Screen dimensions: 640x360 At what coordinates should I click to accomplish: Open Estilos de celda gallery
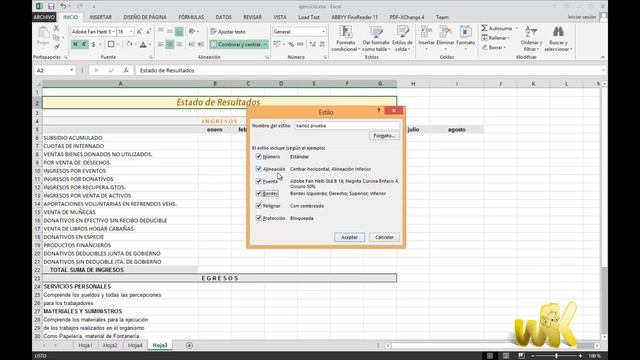pos(402,38)
